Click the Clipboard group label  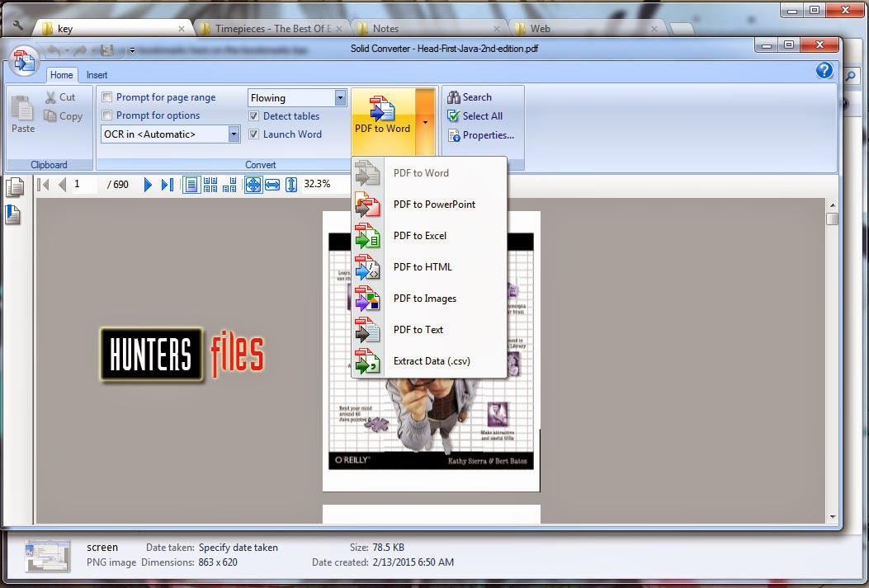tap(49, 164)
